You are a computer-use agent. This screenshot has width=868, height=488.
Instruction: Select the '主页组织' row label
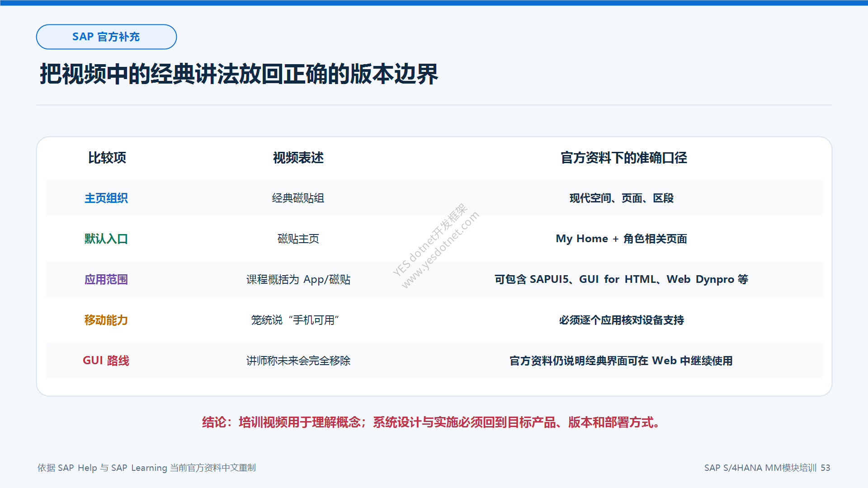point(106,198)
